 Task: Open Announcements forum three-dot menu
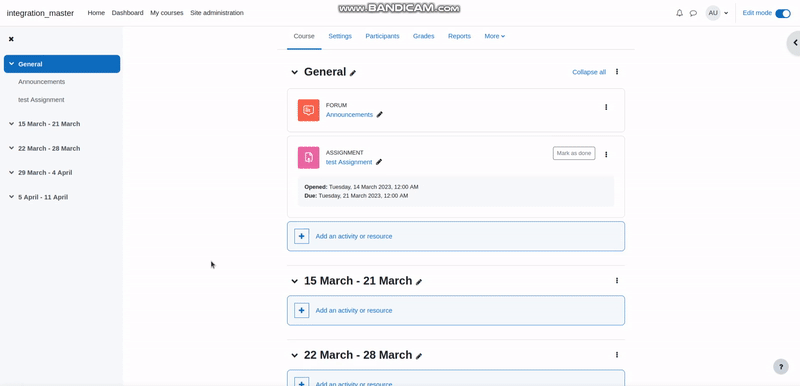[606, 107]
